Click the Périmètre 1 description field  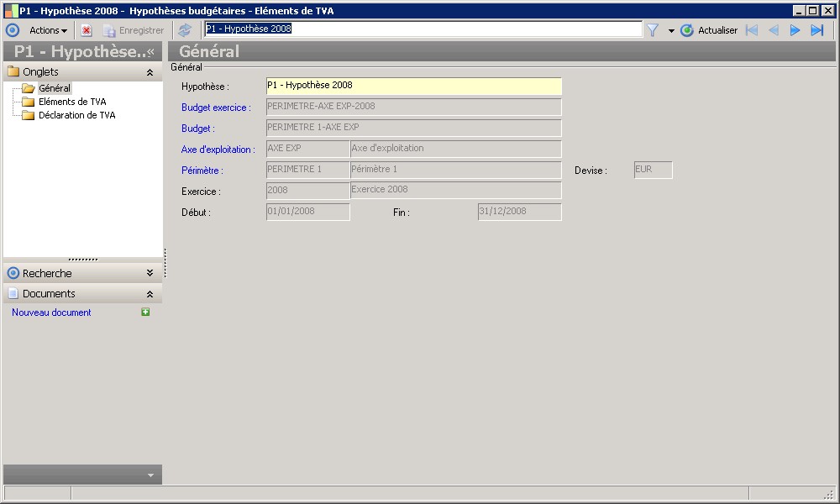click(x=456, y=170)
